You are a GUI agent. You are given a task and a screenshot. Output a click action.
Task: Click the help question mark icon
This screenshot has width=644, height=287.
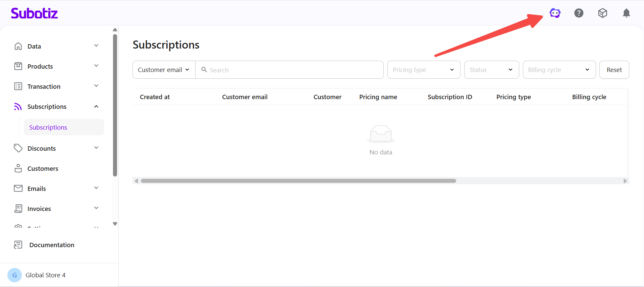579,13
